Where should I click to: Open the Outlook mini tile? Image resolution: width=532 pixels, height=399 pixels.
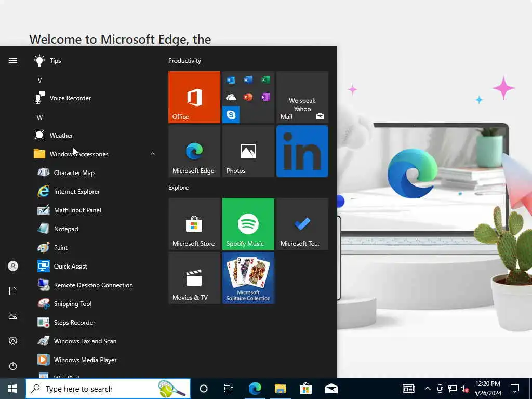click(x=231, y=80)
